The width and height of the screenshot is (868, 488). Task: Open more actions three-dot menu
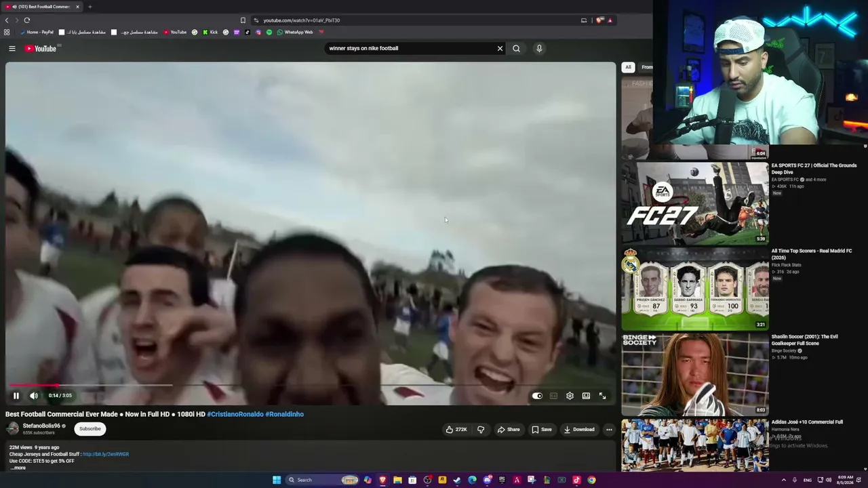609,429
